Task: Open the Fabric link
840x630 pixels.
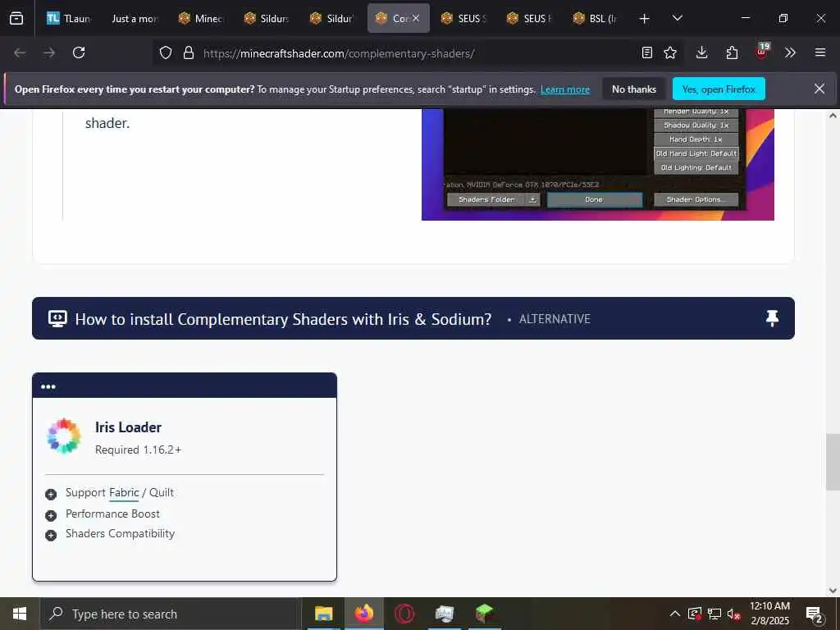Action: point(124,492)
